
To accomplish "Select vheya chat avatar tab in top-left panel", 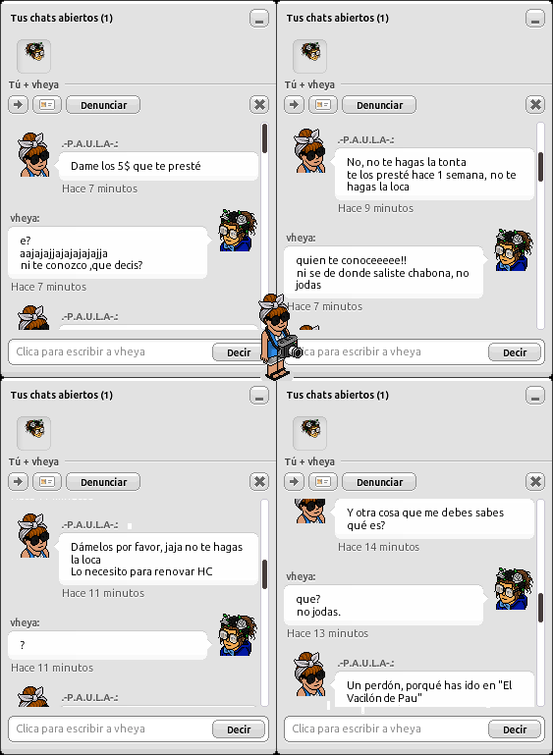I will [x=33, y=56].
